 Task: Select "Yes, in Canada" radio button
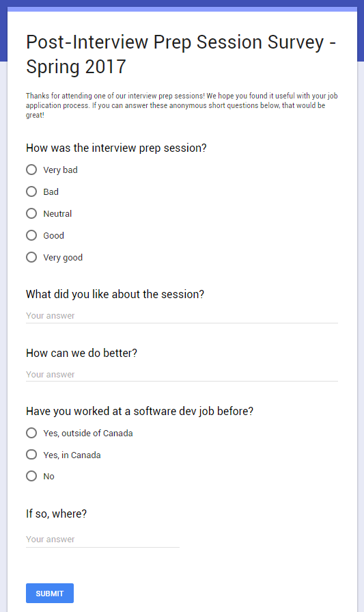tap(31, 455)
